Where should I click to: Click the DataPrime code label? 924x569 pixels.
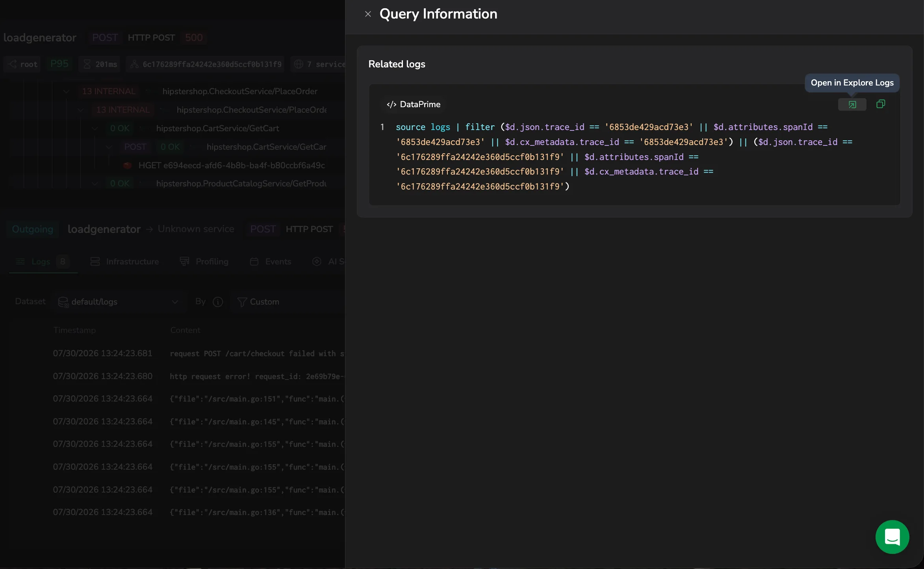click(x=414, y=104)
